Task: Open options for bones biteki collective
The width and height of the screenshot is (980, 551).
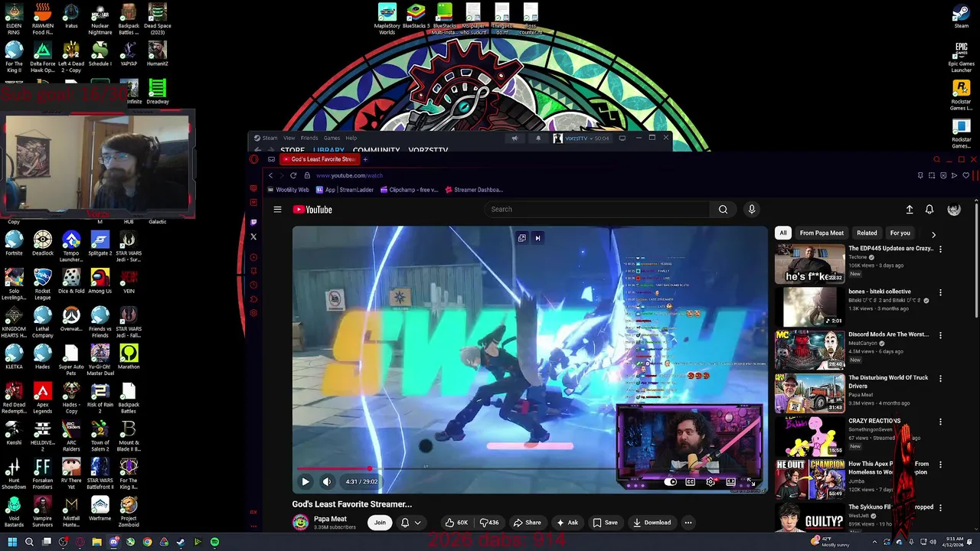Action: (x=940, y=292)
